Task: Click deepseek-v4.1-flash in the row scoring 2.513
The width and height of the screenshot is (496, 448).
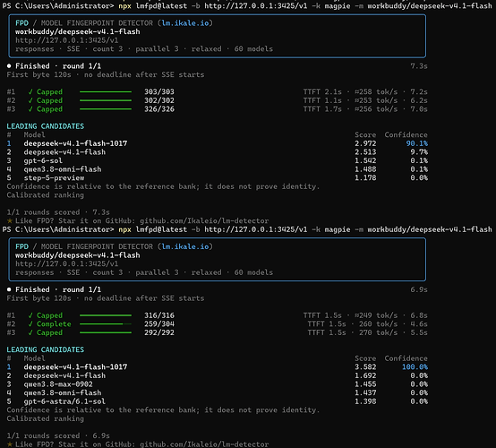Action: tap(64, 152)
